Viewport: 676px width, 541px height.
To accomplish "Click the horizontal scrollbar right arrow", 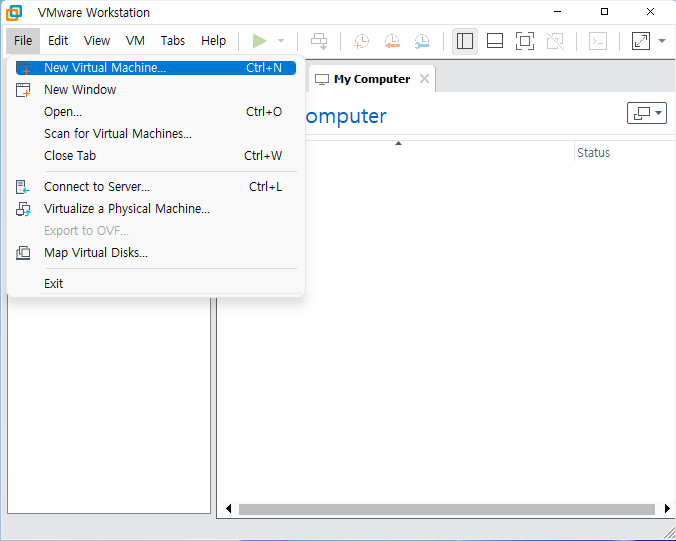I will pos(667,509).
